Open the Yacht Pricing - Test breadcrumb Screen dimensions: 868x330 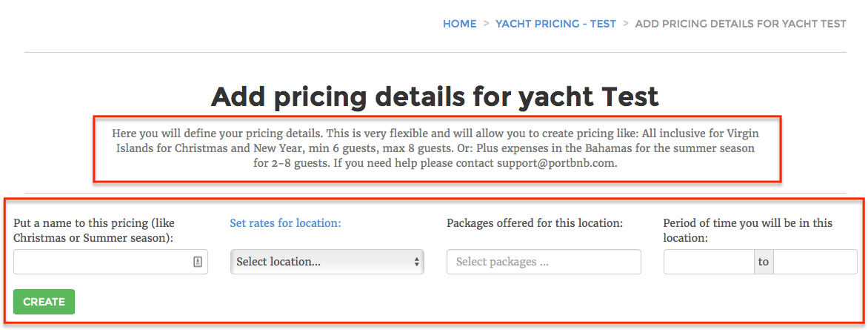(x=555, y=24)
